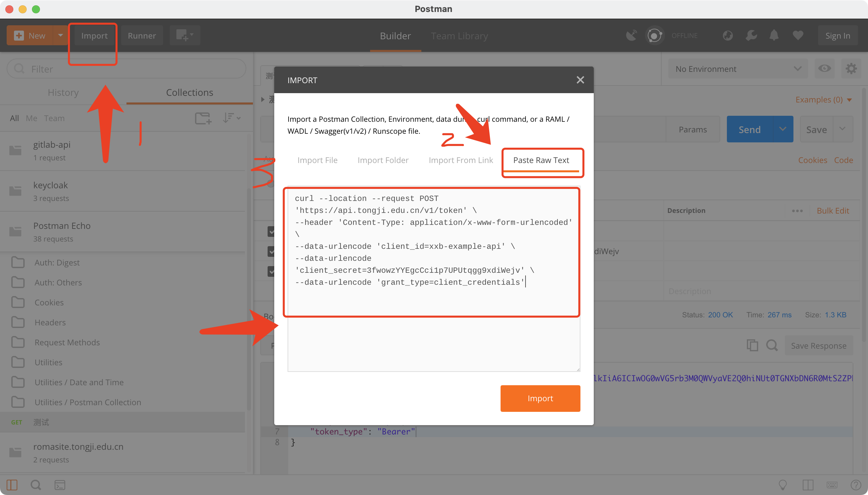Image resolution: width=868 pixels, height=495 pixels.
Task: Click the orange Import button in dialog
Action: pyautogui.click(x=540, y=399)
